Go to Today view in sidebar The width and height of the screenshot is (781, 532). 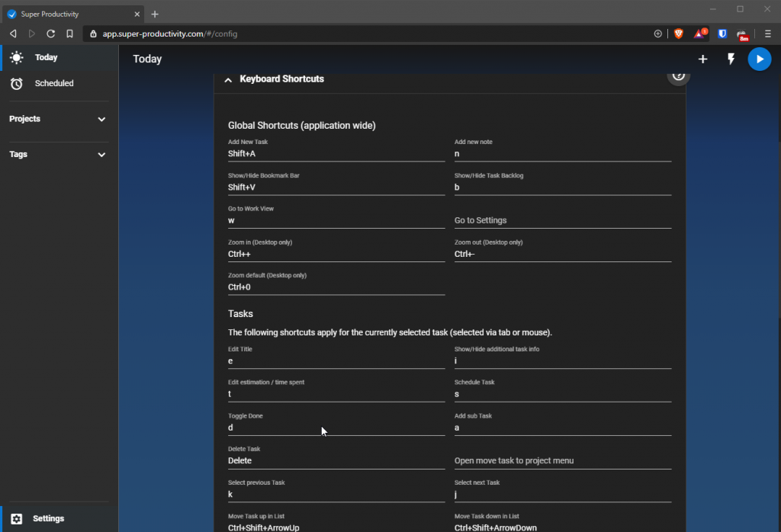tap(46, 57)
